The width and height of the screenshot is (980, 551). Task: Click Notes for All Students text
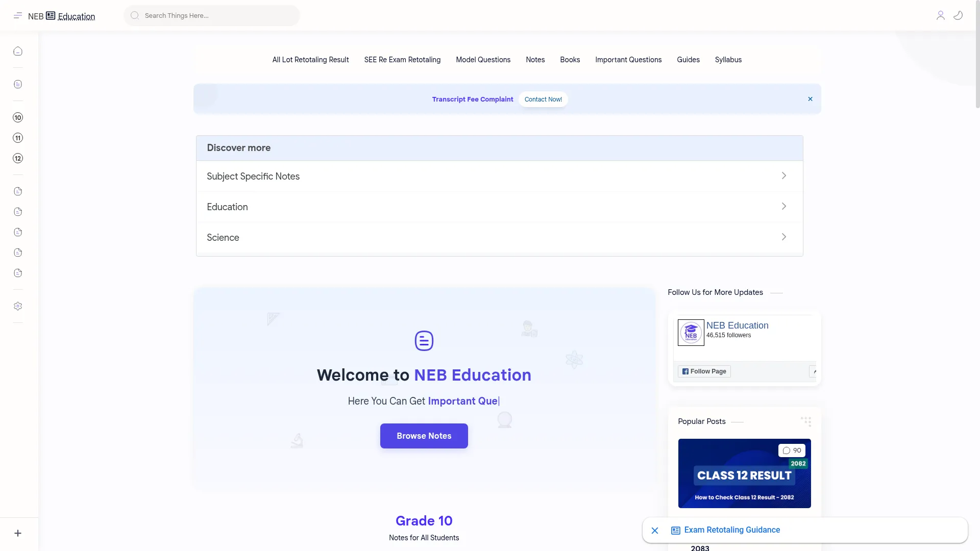424,538
